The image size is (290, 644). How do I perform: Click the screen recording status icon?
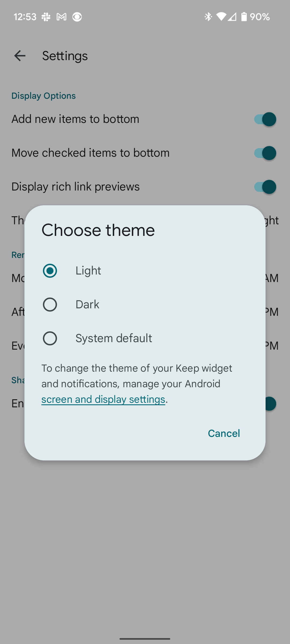click(x=77, y=17)
